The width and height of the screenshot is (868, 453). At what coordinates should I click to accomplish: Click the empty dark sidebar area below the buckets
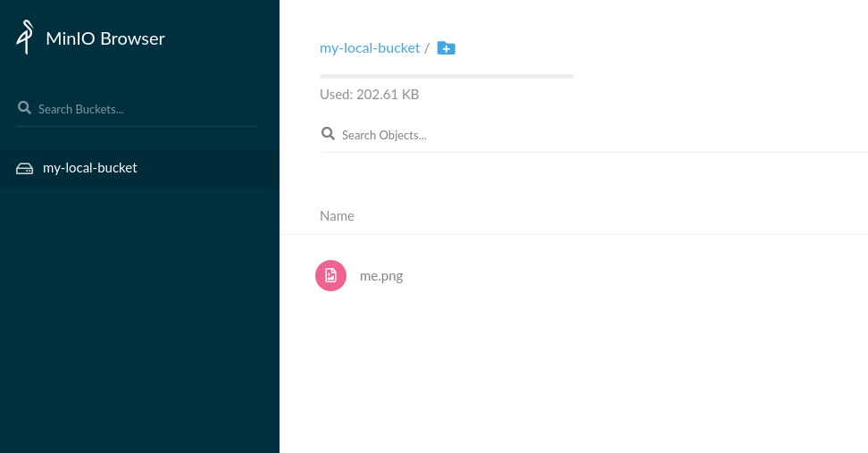click(x=139, y=321)
